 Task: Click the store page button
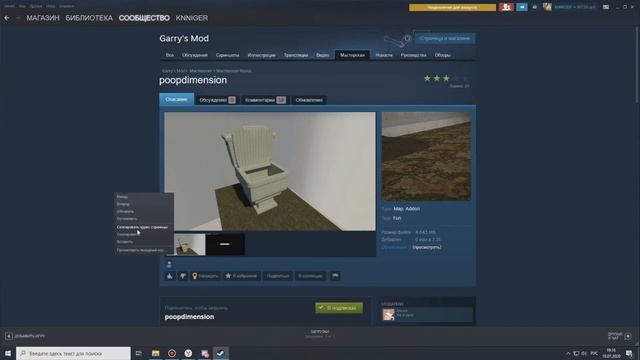444,38
